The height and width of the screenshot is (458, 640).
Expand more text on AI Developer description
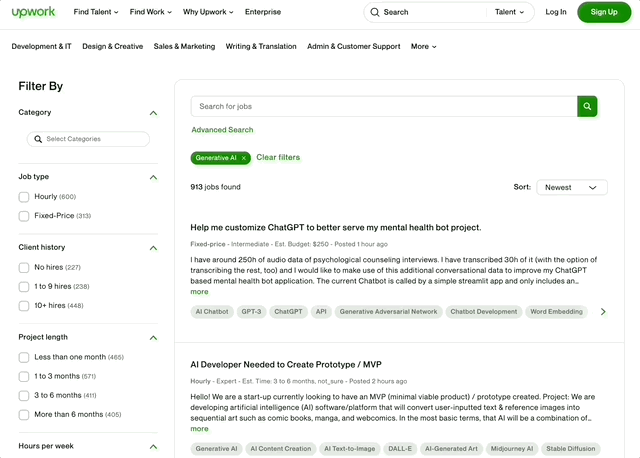199,429
